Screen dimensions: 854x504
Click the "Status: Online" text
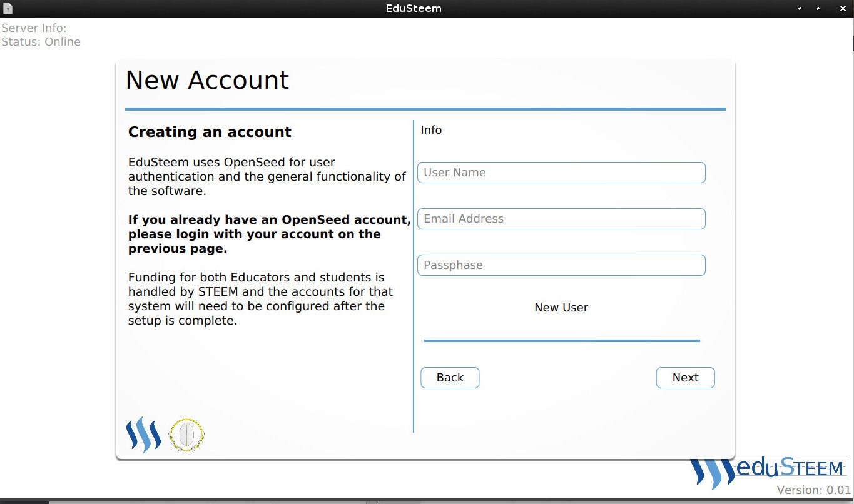41,42
